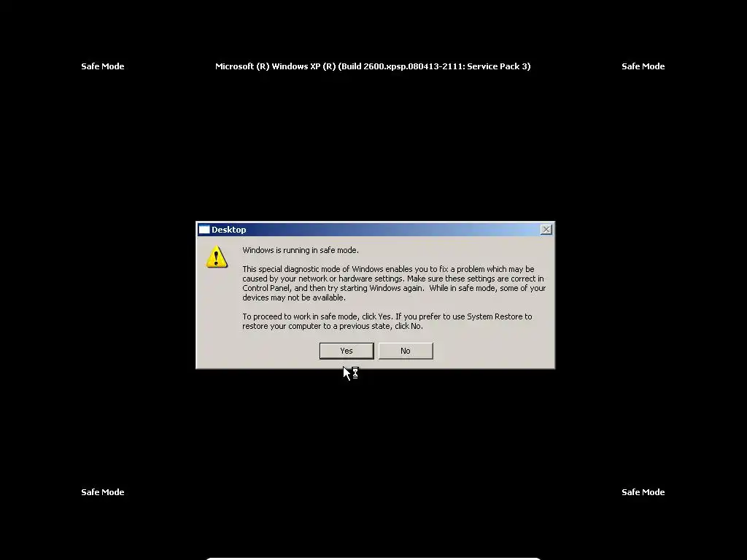Click the Desktop dialog title bar icon
The height and width of the screenshot is (560, 747).
click(x=204, y=230)
